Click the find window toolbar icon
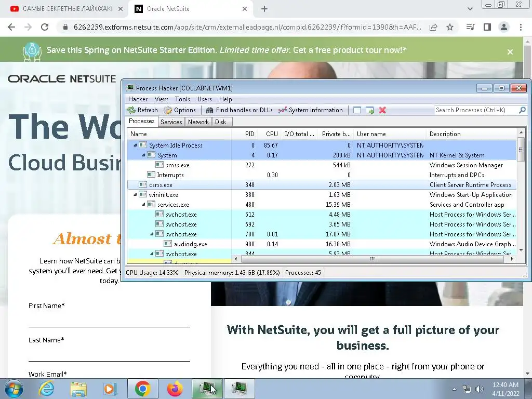532x399 pixels. pyautogui.click(x=357, y=110)
